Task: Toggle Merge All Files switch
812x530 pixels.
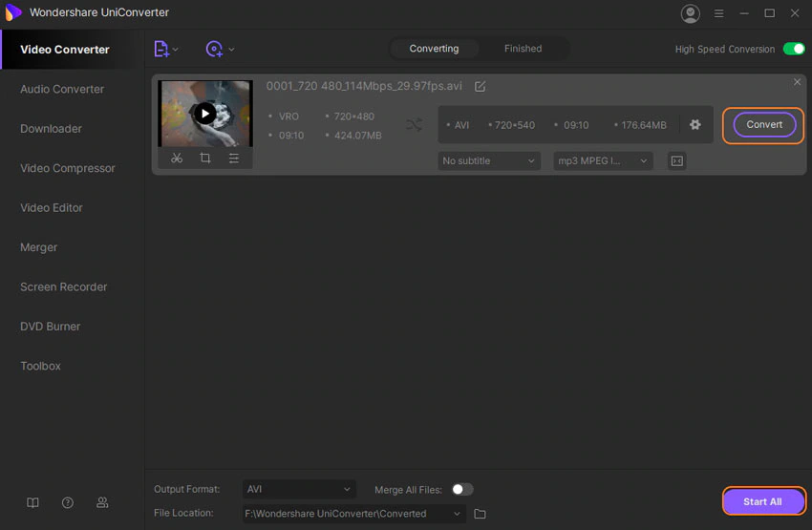Action: click(462, 489)
